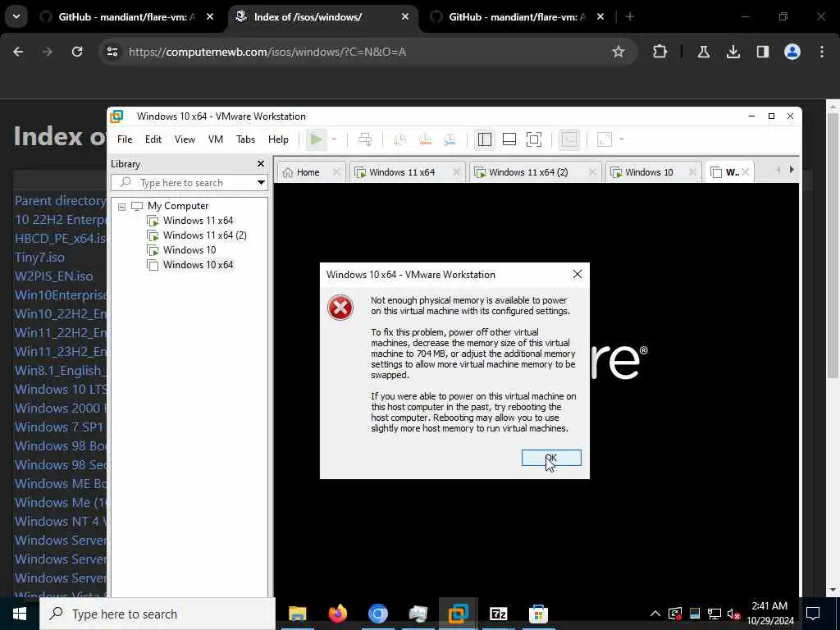Open Chrome Labs flask icon

(x=703, y=52)
